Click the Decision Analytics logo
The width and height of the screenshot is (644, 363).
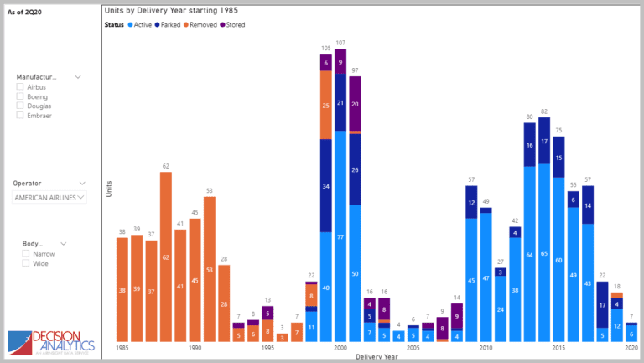(51, 343)
